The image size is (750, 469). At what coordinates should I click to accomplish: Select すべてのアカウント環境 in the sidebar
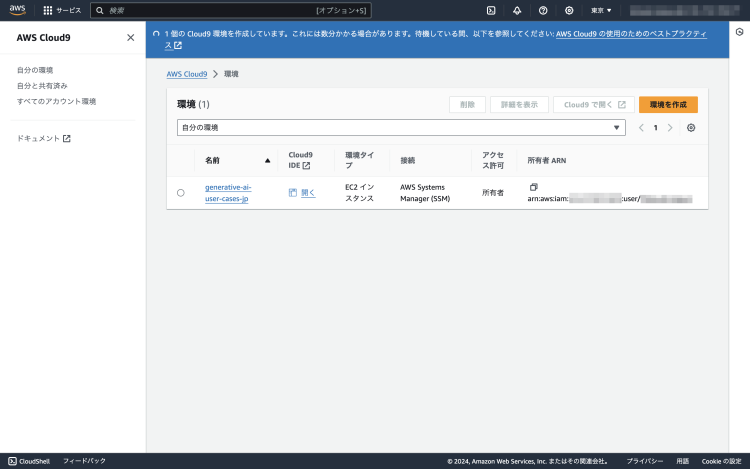(56, 101)
